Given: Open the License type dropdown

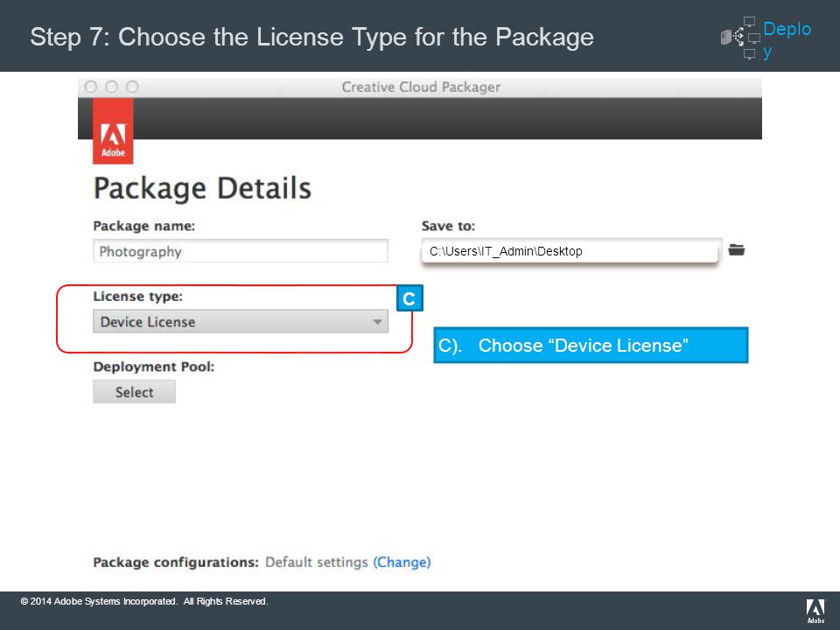Looking at the screenshot, I should 241,321.
